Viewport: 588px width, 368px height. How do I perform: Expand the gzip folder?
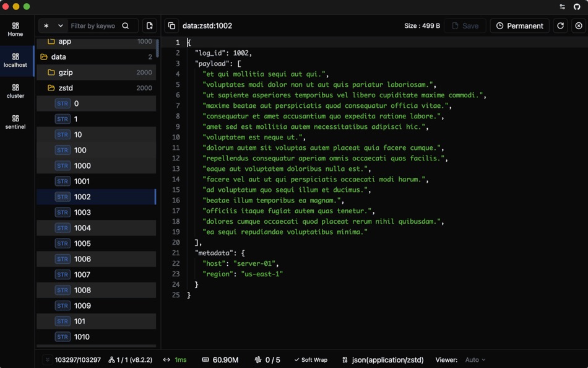65,72
